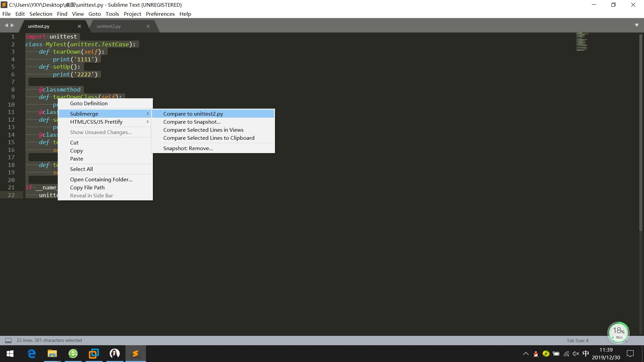The width and height of the screenshot is (644, 362).
Task: Open the Preferences menu
Action: pyautogui.click(x=160, y=14)
